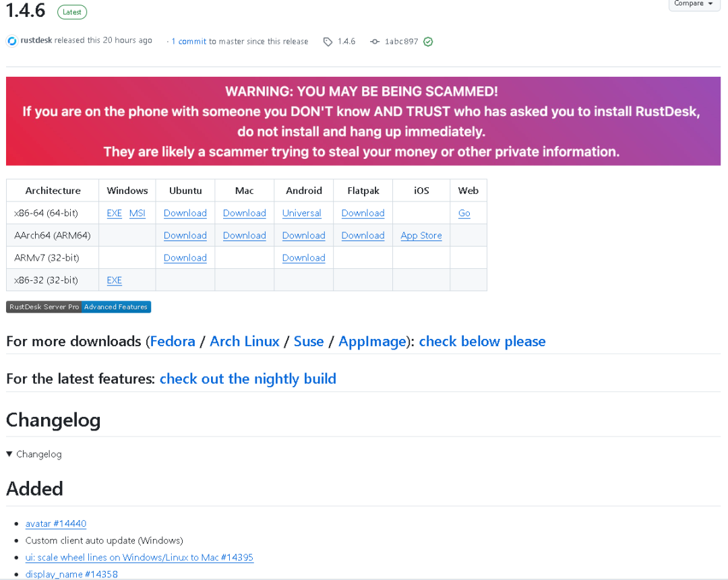Open 'ui: scale wheel lines' #14395 link
This screenshot has height=580, width=728.
click(x=140, y=557)
